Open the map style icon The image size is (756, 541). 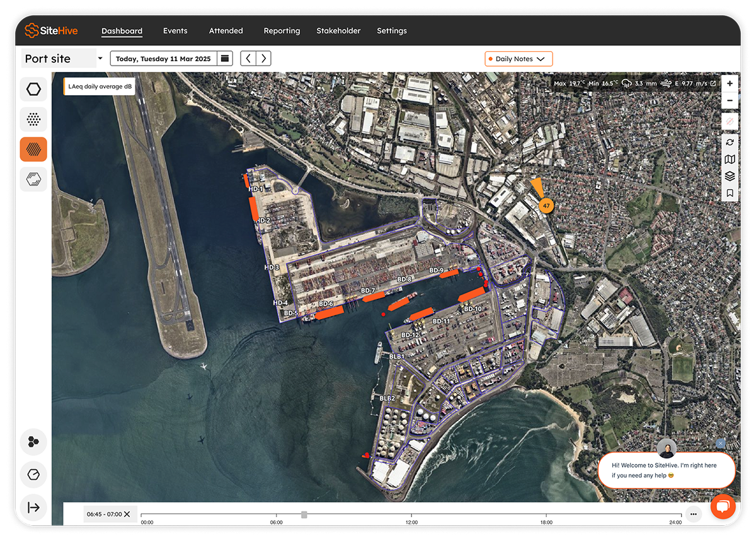coord(730,160)
